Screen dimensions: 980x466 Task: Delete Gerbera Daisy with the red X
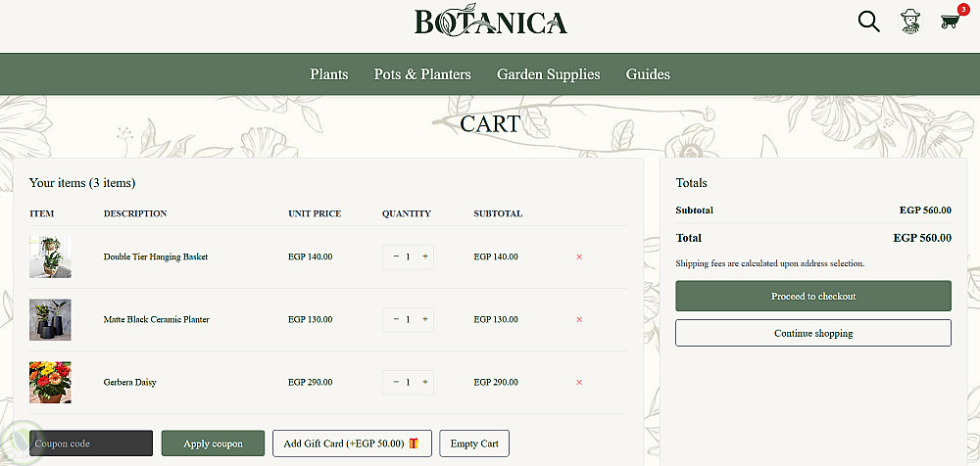[579, 382]
